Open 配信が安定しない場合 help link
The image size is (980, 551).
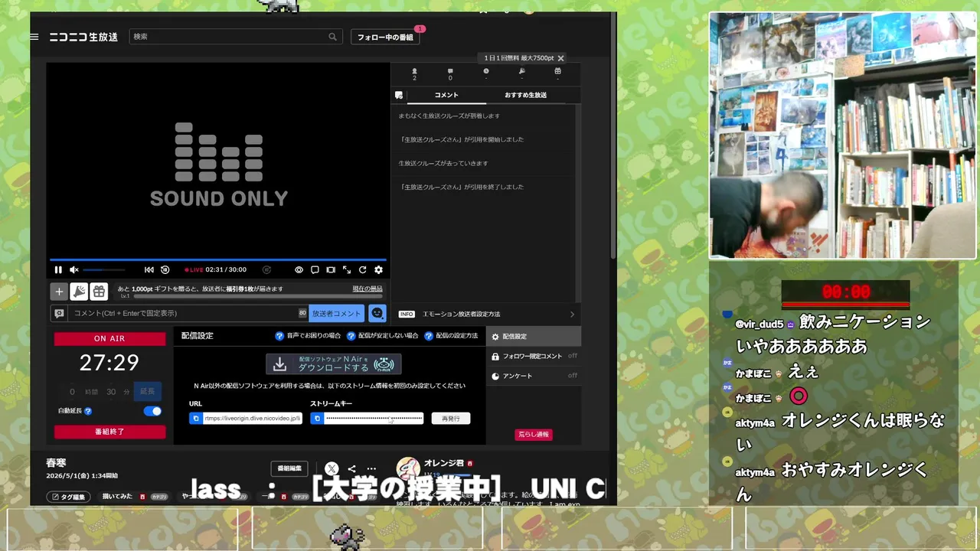click(x=383, y=336)
